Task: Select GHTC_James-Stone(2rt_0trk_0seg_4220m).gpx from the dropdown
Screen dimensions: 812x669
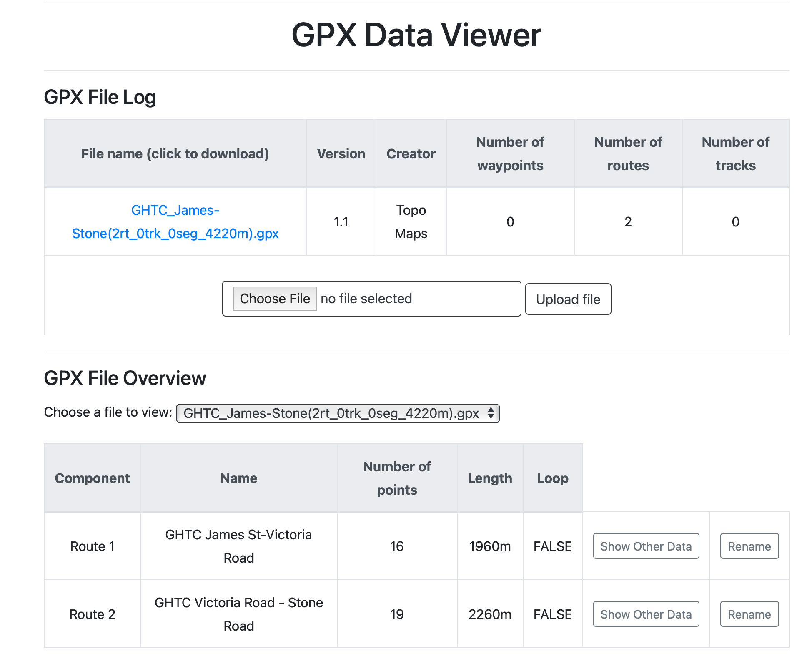Action: coord(338,413)
